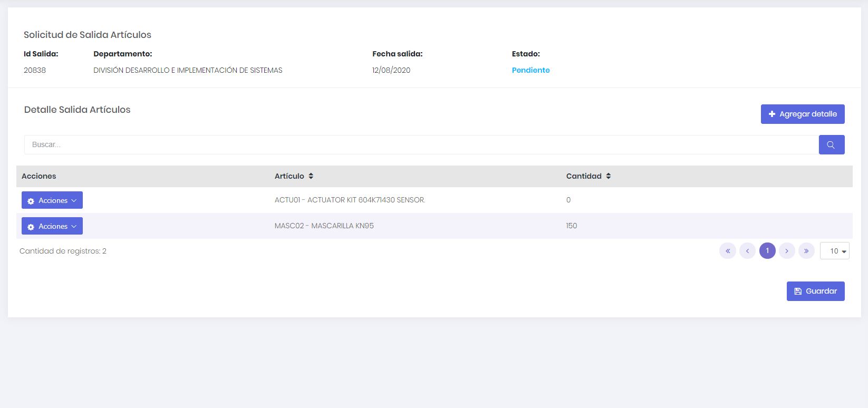Select the ACTU01 actuator kit article cell
Viewport: 868px width, 408px height.
(x=350, y=200)
